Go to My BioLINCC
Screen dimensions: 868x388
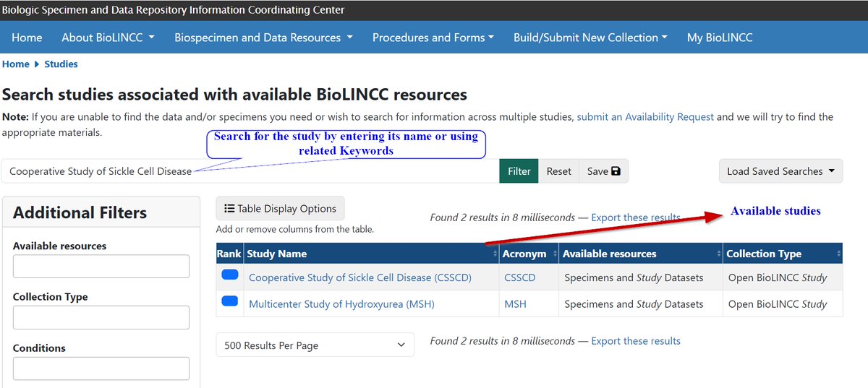click(x=720, y=38)
